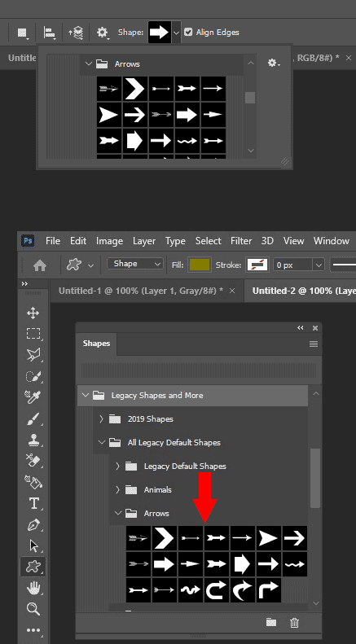Open the Edit Toolbar three-dots menu
The image size is (356, 644).
(x=33, y=630)
